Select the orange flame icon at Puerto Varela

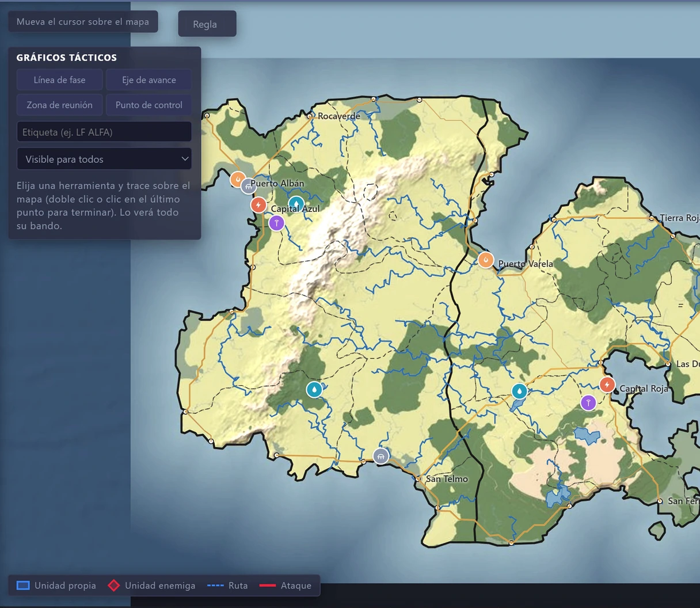[486, 260]
